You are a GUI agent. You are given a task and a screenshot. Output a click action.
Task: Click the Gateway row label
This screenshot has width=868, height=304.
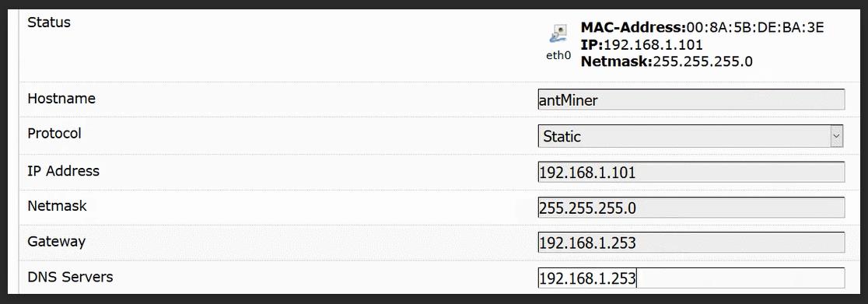click(x=57, y=242)
